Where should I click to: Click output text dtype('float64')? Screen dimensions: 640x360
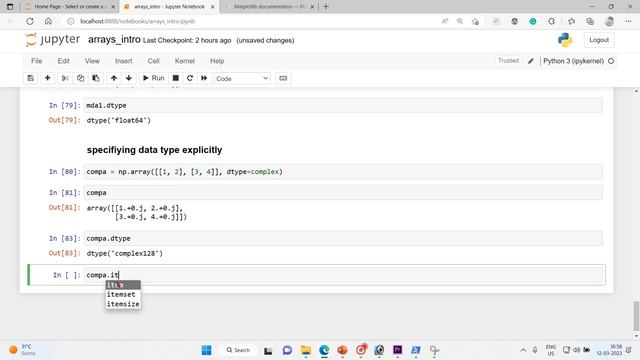click(118, 120)
